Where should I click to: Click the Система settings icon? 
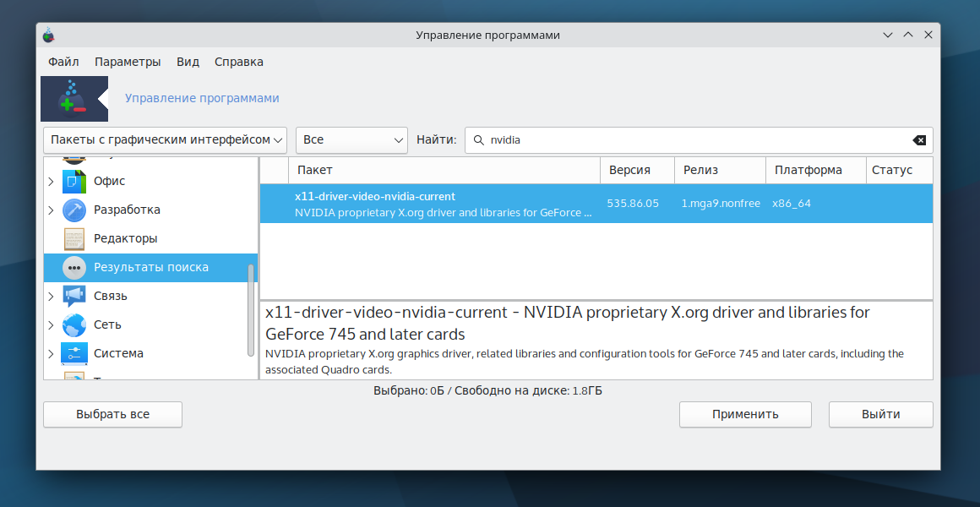click(x=74, y=353)
